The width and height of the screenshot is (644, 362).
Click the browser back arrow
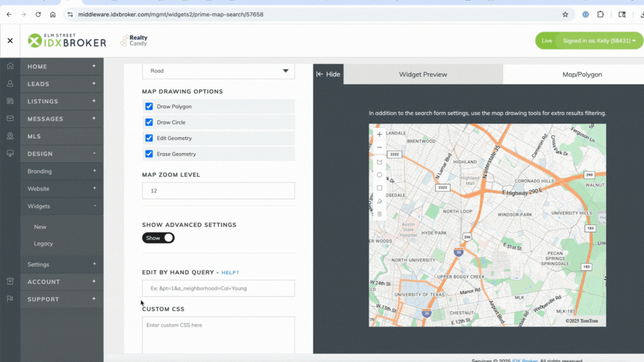click(x=9, y=15)
